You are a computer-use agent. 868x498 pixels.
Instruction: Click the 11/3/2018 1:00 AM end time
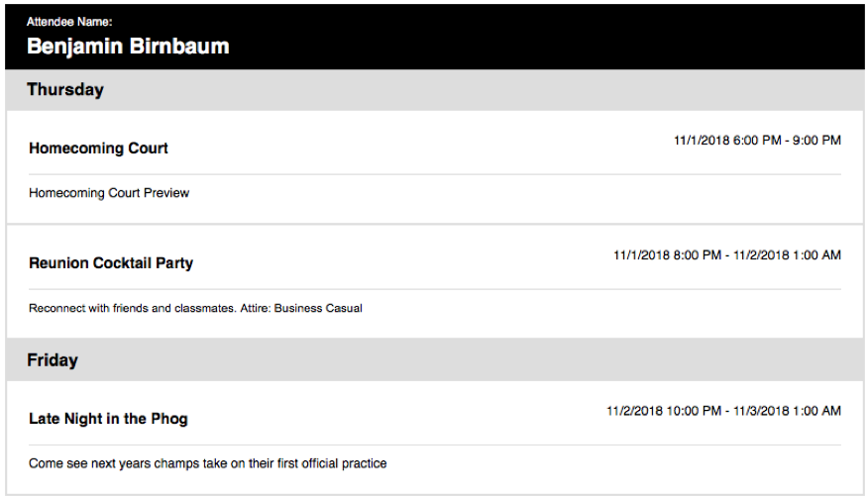(787, 411)
